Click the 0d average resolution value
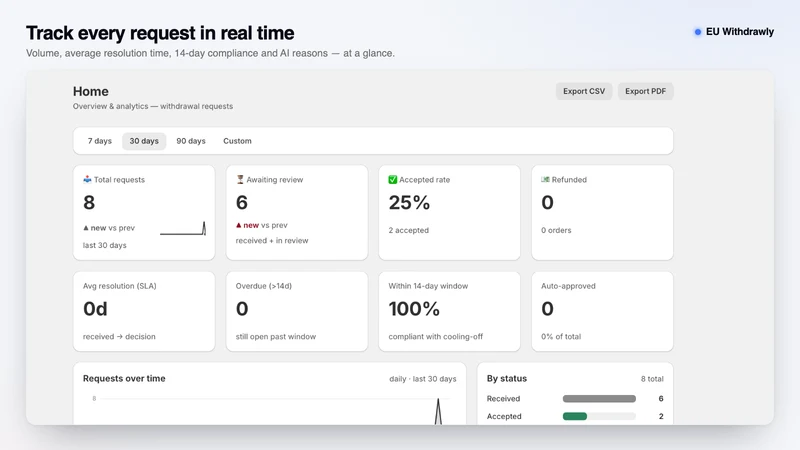 tap(95, 309)
